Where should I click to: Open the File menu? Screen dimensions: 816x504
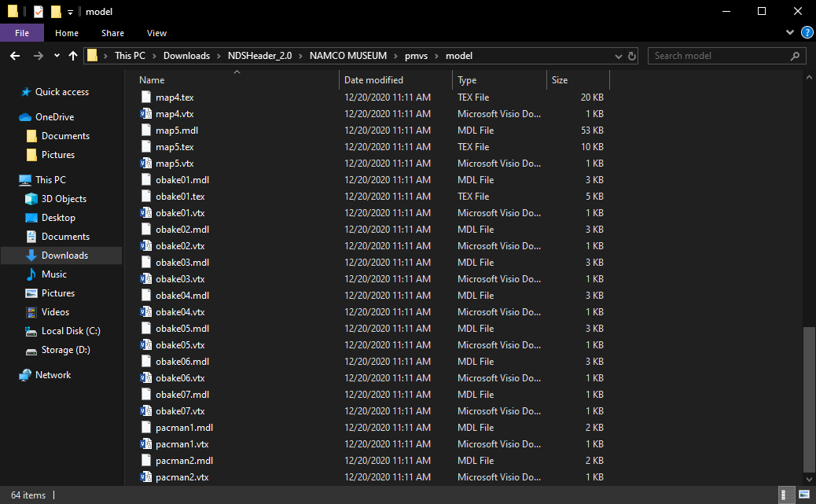[22, 33]
